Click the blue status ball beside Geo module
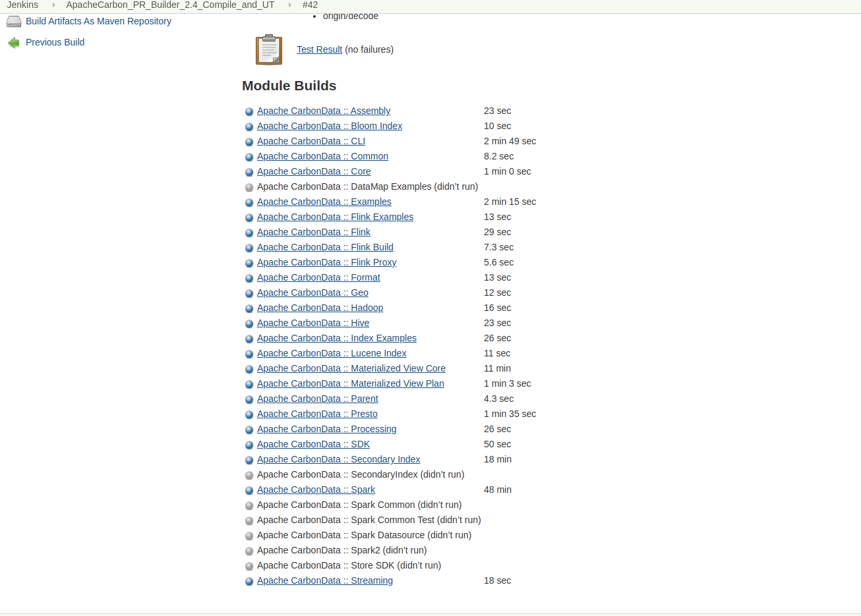Screen dimensions: 861x616 coord(249,293)
